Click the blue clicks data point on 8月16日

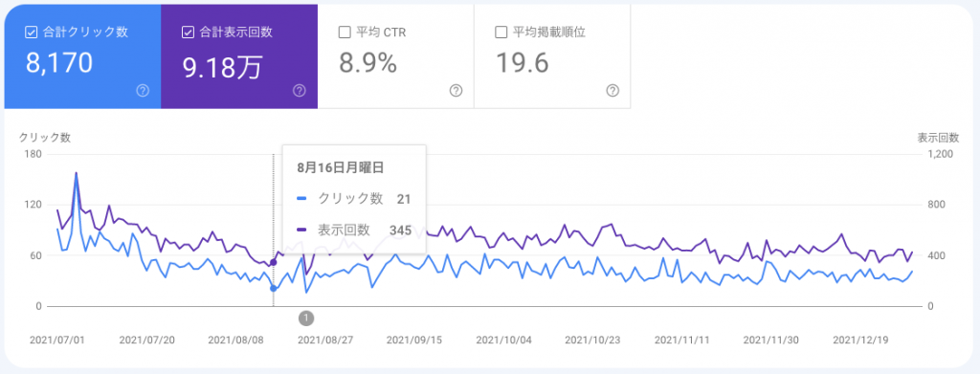coord(273,288)
